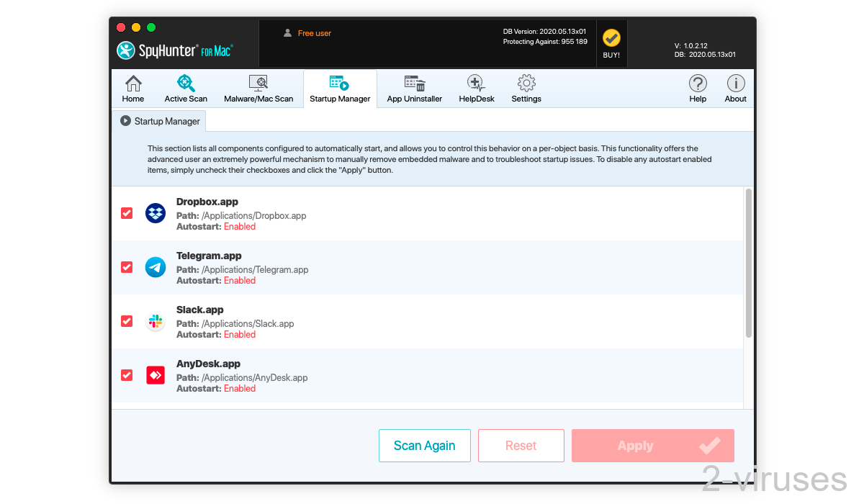This screenshot has width=864, height=504.
Task: Uncheck the Telegram.app autostart checkbox
Action: (x=127, y=267)
